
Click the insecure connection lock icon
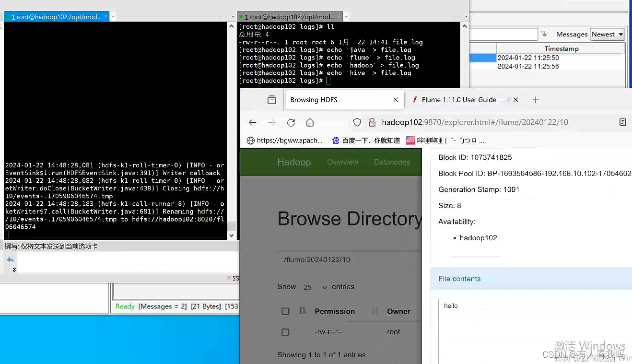372,122
